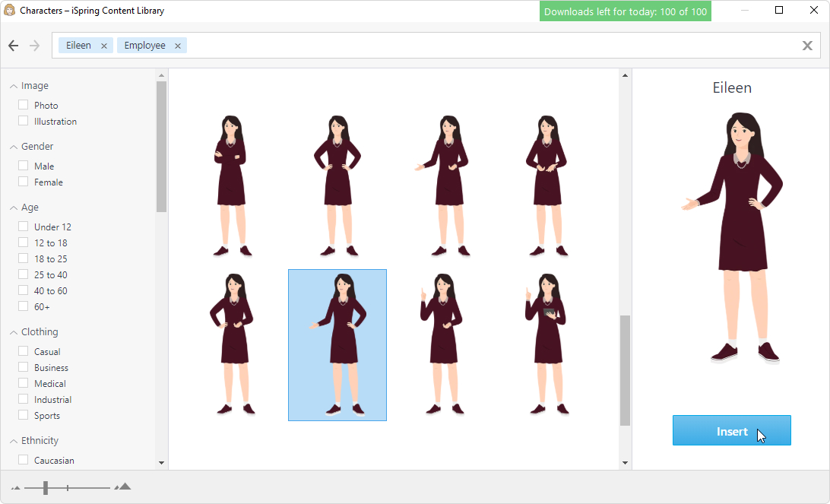Select the Business clothing checkbox
This screenshot has width=830, height=504.
[24, 367]
